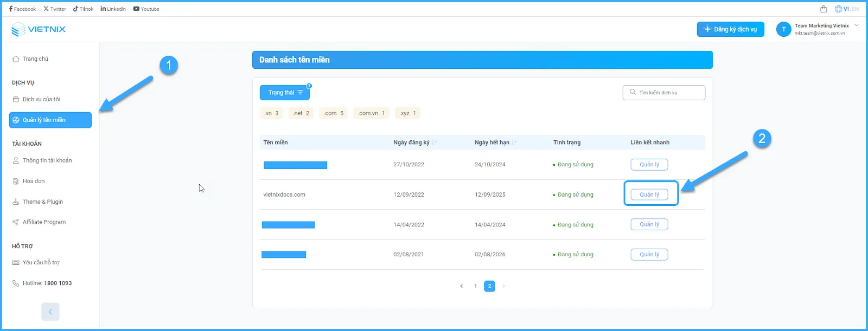Image resolution: width=868 pixels, height=331 pixels.
Task: Click the Tên miền column header
Action: [276, 142]
